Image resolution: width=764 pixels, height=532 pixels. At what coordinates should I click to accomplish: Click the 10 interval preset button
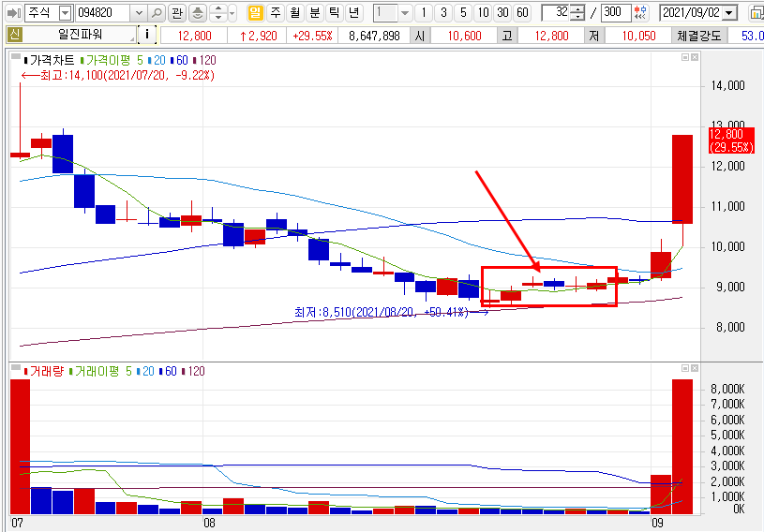483,13
